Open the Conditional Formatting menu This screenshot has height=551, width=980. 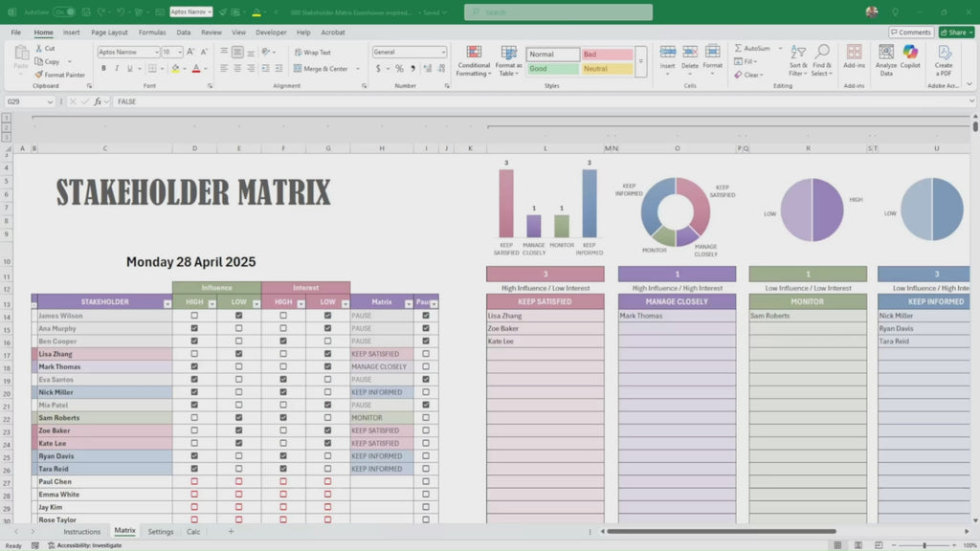(474, 60)
